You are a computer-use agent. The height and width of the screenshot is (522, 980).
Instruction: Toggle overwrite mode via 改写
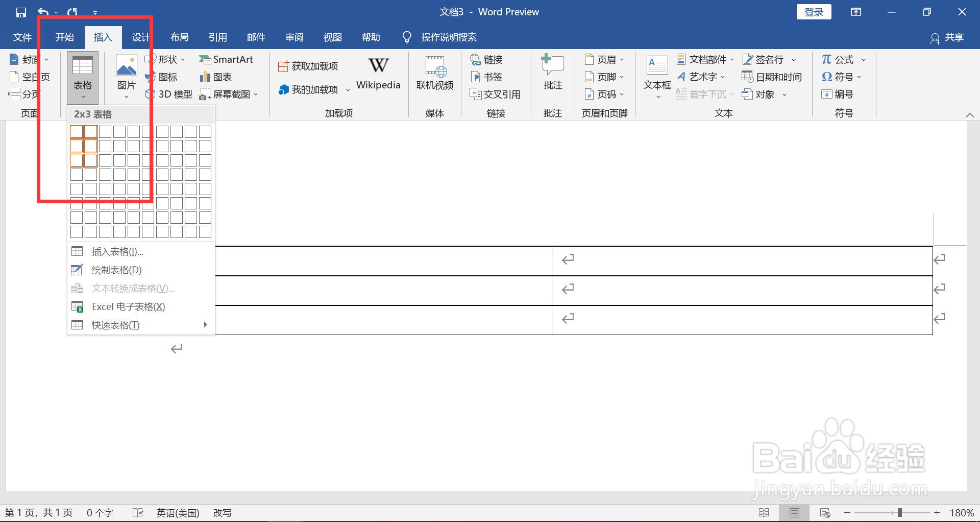click(222, 512)
